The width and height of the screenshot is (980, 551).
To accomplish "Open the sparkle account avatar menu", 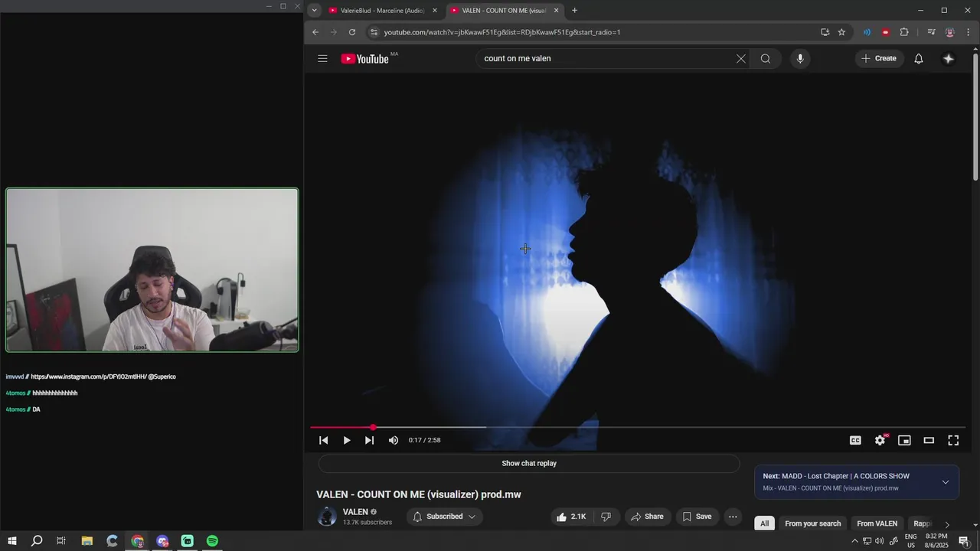I will tap(949, 59).
